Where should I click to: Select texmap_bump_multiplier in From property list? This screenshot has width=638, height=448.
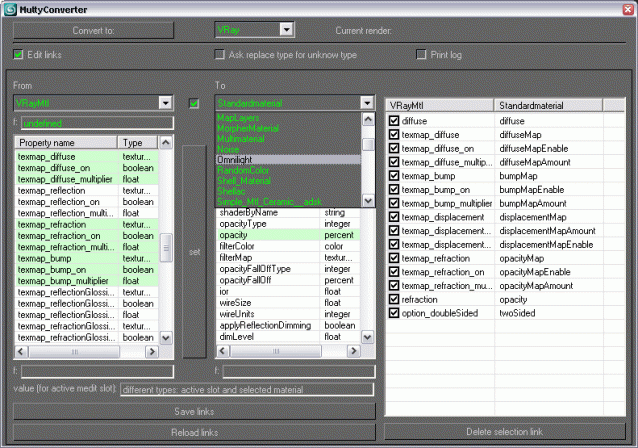(x=87, y=281)
